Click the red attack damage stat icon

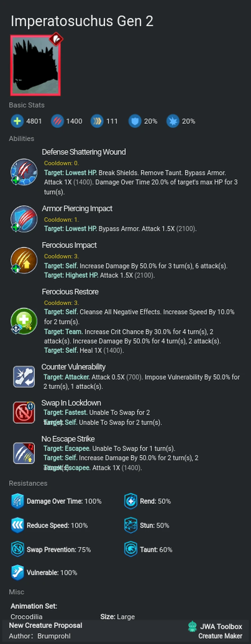click(57, 121)
